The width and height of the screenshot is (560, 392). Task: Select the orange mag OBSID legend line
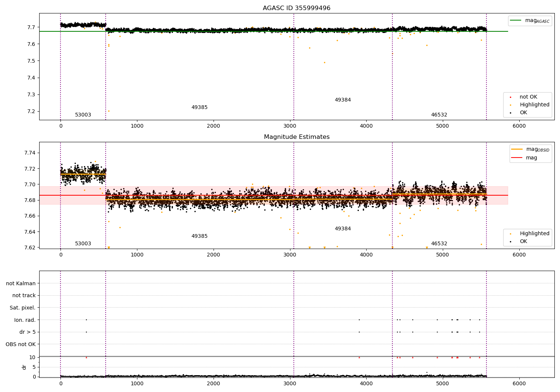pyautogui.click(x=517, y=149)
